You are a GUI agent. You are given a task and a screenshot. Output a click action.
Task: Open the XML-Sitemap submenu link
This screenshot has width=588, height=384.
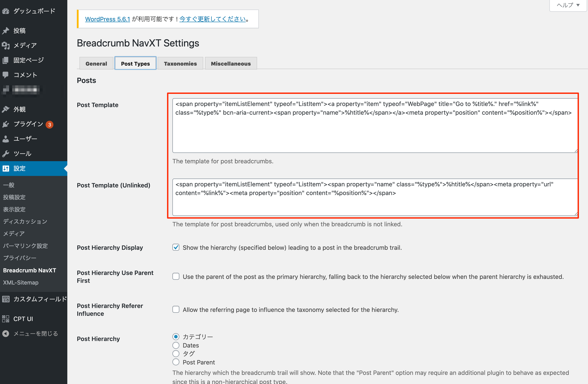tap(21, 282)
